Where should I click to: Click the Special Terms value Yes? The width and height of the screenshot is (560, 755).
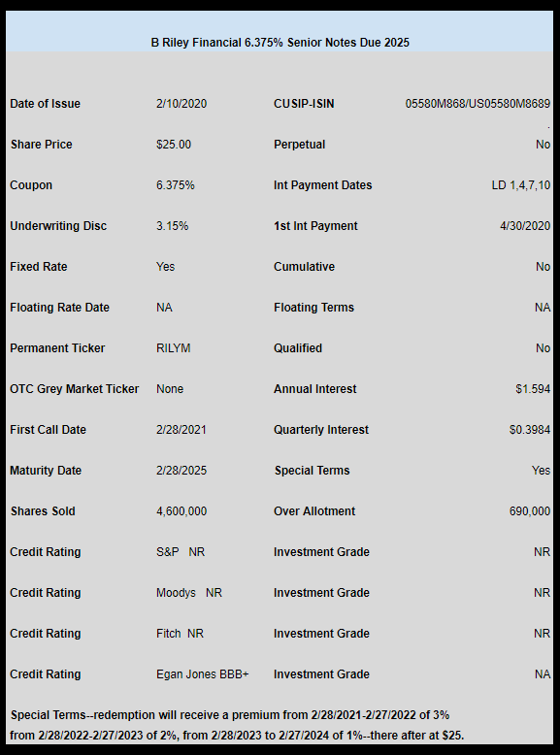point(541,471)
